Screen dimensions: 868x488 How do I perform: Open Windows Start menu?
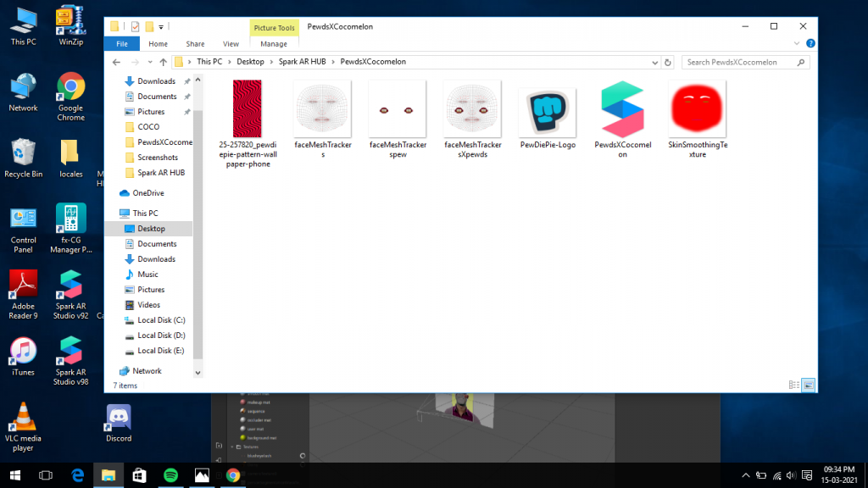(15, 475)
